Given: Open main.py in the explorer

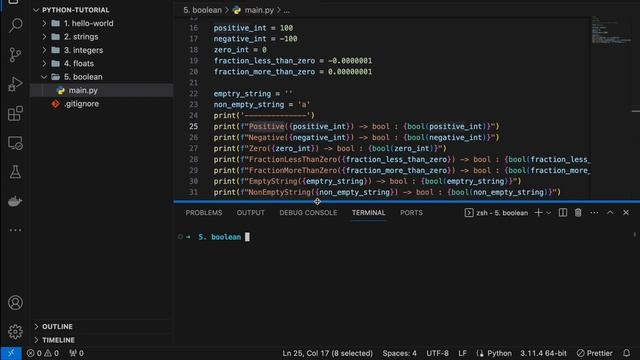Looking at the screenshot, I should pos(83,90).
